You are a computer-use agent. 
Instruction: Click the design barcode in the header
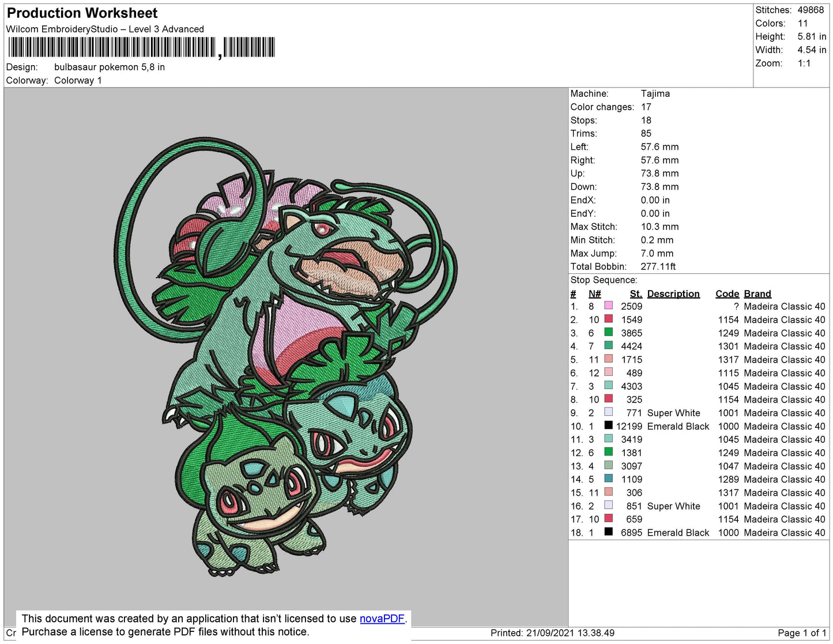(x=142, y=47)
